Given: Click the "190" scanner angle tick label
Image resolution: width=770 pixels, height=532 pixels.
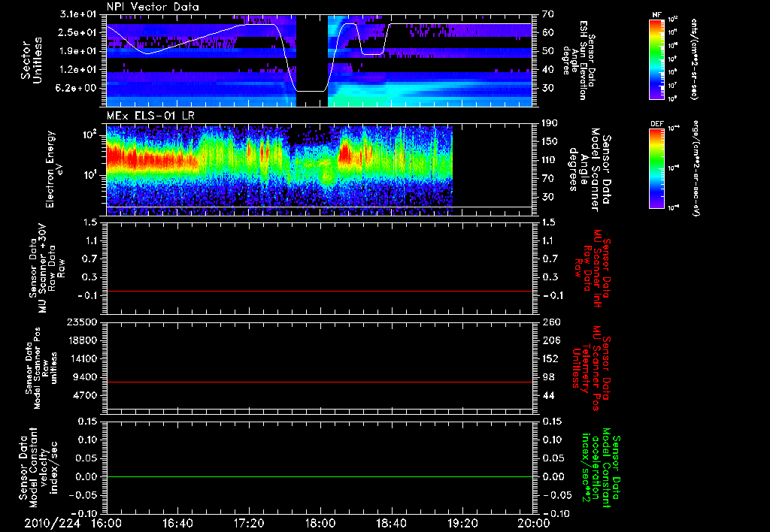Looking at the screenshot, I should pos(550,123).
